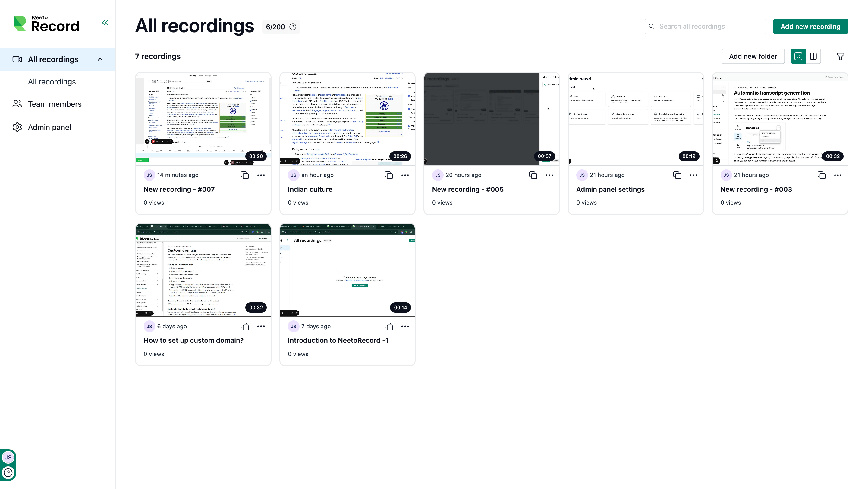Copy link of Indian culture recording

click(x=388, y=175)
